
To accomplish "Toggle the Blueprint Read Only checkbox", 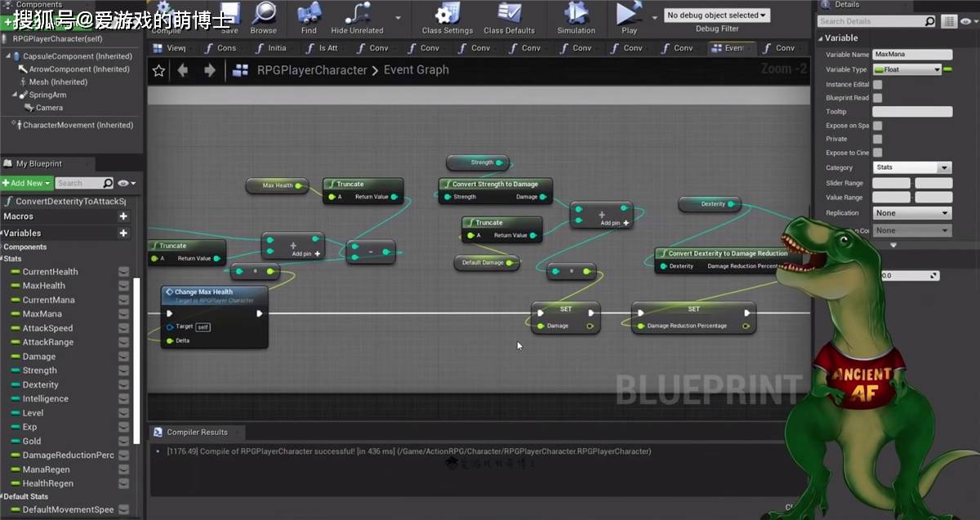I will [x=877, y=98].
